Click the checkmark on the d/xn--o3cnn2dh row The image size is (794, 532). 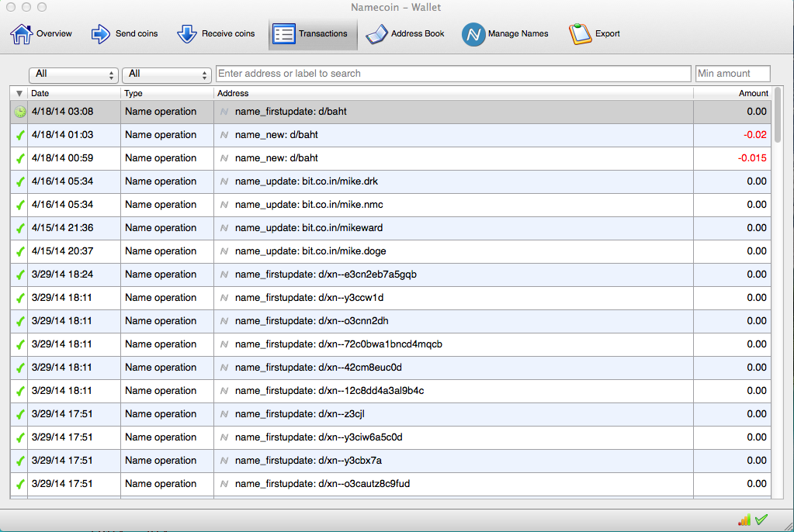(19, 321)
